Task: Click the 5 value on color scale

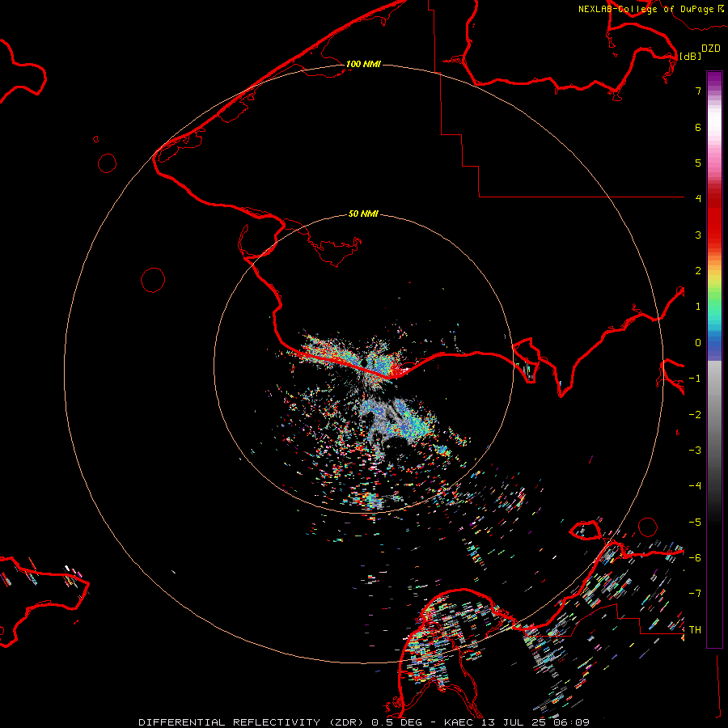Action: (698, 163)
